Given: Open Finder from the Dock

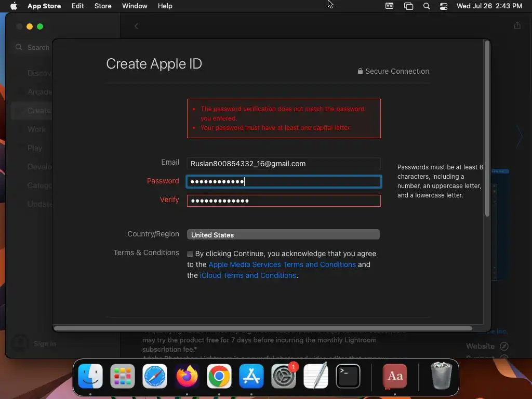Looking at the screenshot, I should [90, 376].
